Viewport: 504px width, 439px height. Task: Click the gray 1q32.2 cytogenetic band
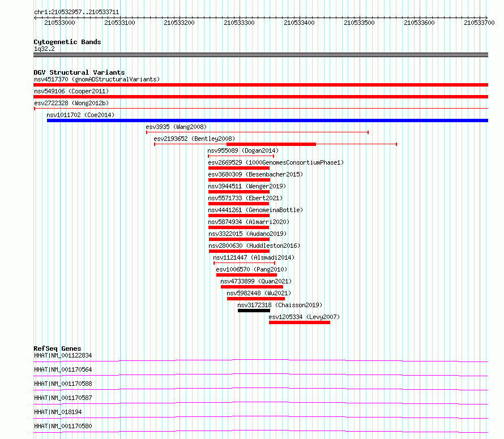tap(260, 55)
